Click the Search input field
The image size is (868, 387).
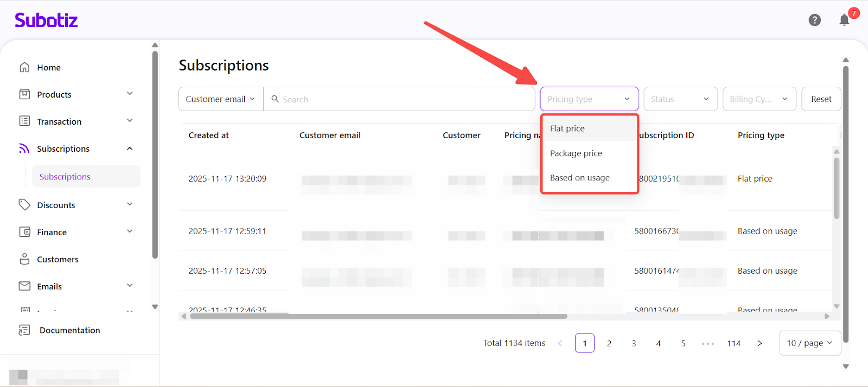coord(401,99)
